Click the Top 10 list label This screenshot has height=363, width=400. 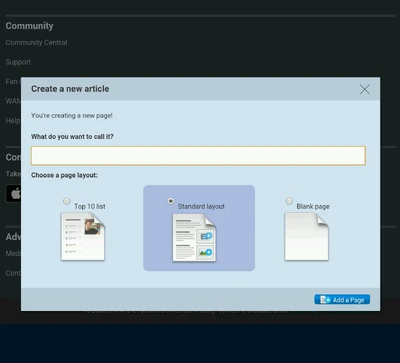90,206
